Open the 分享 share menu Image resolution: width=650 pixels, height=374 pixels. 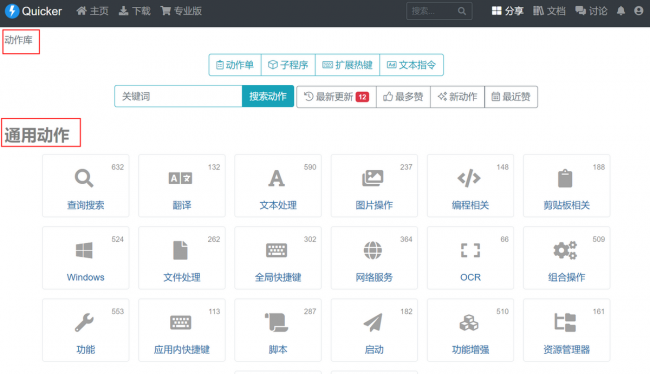(x=507, y=11)
